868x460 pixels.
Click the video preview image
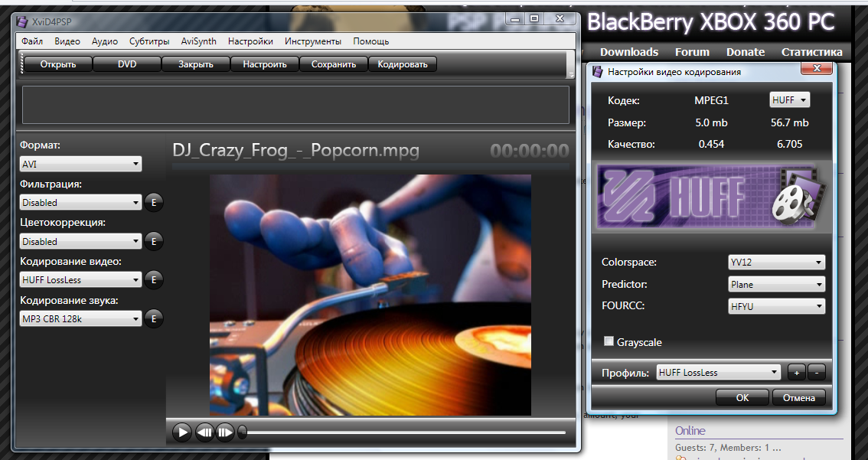point(370,295)
